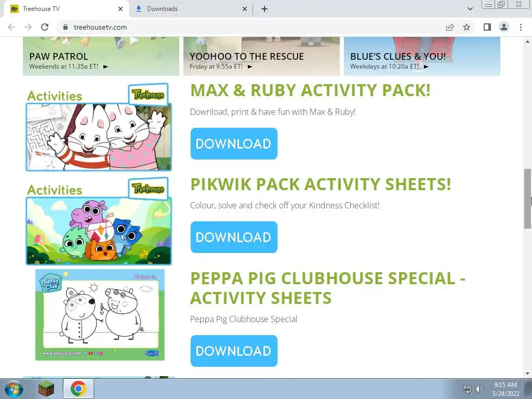The width and height of the screenshot is (532, 399).
Task: Click the page scrollbar thumb
Action: (527, 199)
